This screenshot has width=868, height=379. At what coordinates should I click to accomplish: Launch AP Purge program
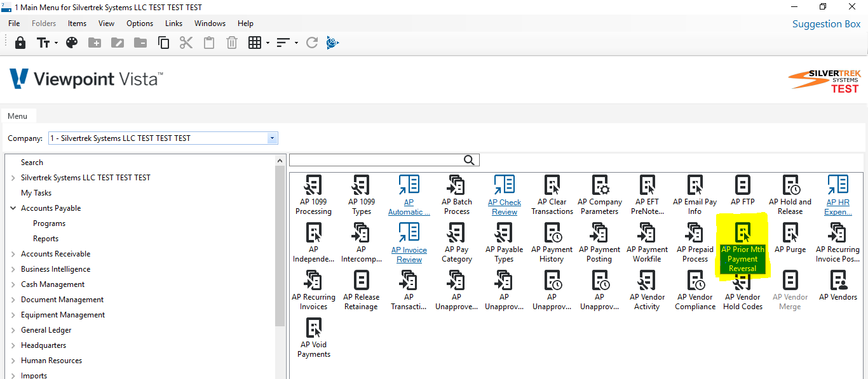point(790,238)
